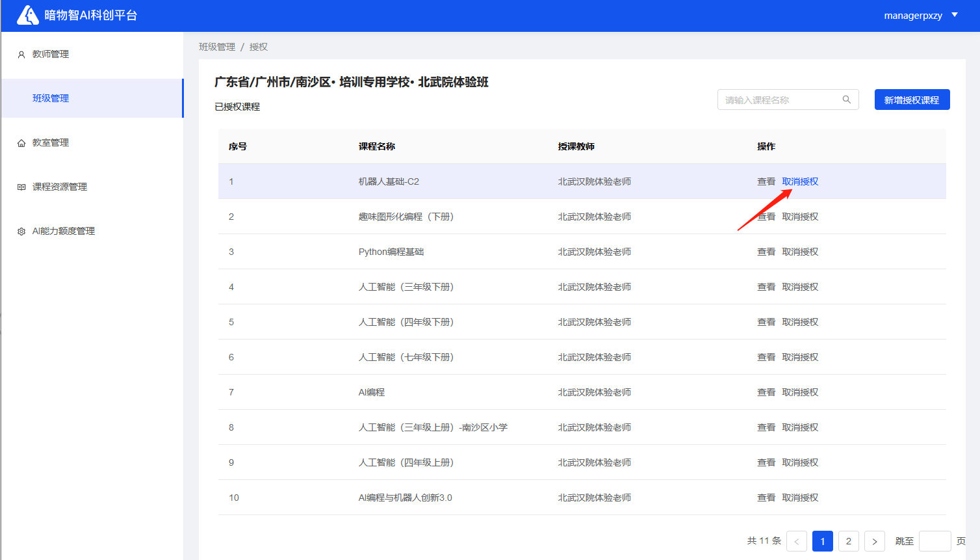Cancel authorization for 人工智能（四年级下册）

coord(800,322)
